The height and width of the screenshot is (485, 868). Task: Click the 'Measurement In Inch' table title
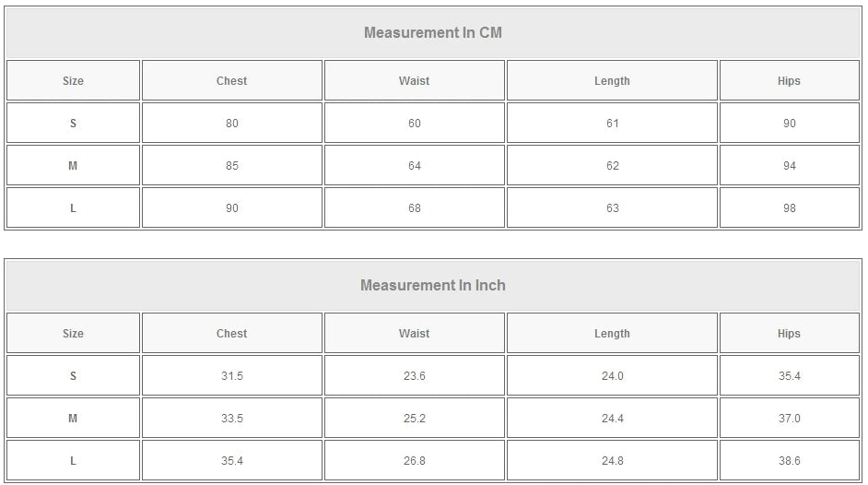[x=433, y=286]
